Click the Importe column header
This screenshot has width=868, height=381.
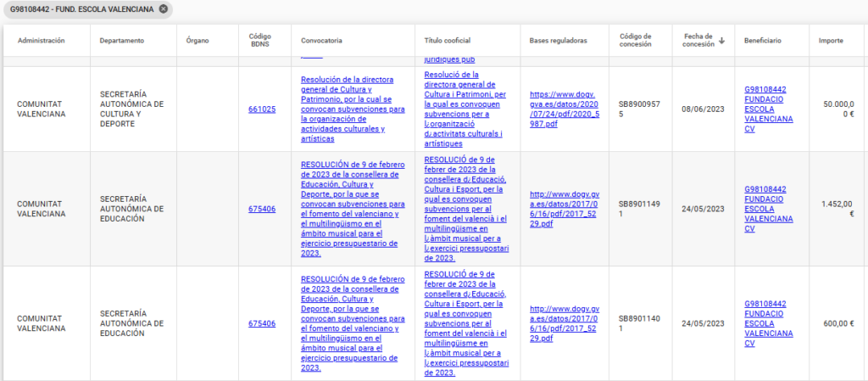click(x=831, y=41)
